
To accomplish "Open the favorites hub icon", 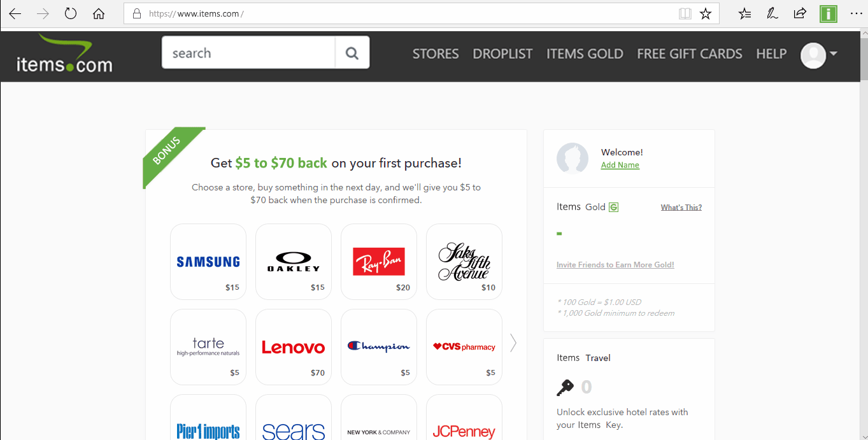I will coord(745,13).
